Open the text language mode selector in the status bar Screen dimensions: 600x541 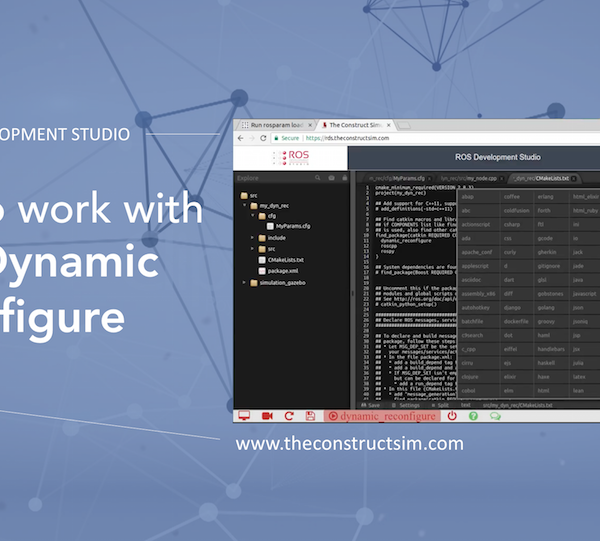[x=466, y=405]
